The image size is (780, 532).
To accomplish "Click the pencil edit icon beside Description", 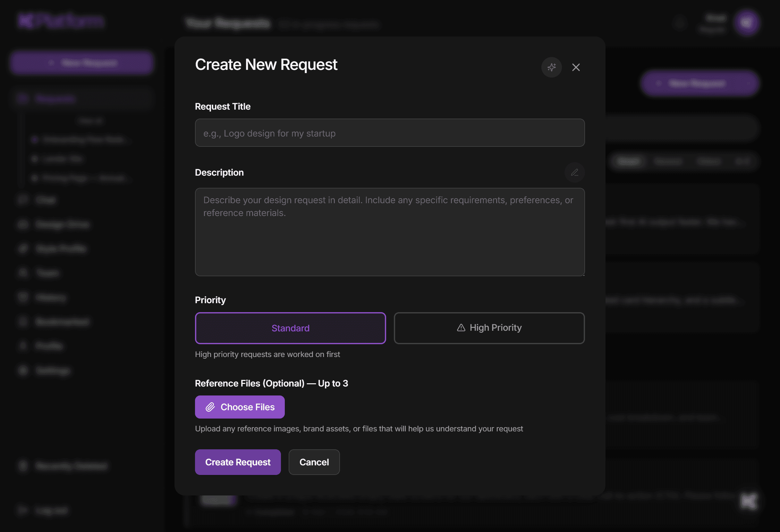I will [x=574, y=172].
